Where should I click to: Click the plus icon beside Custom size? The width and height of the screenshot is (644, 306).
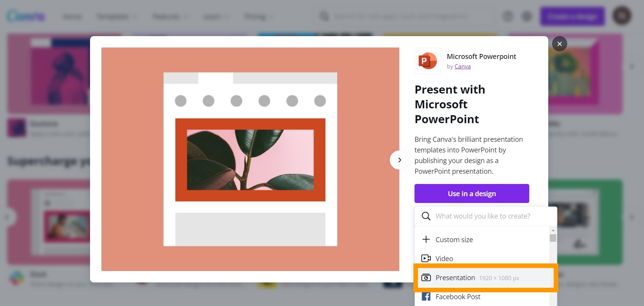point(426,239)
